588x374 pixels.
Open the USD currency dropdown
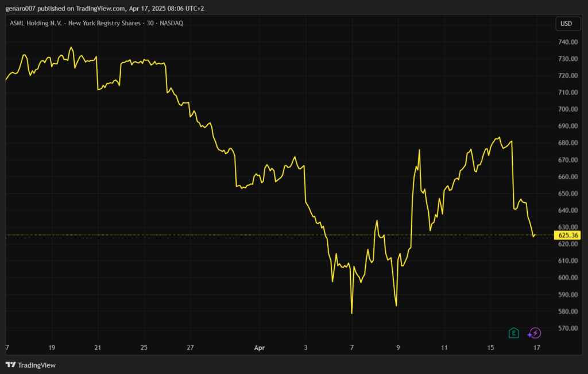pyautogui.click(x=566, y=24)
